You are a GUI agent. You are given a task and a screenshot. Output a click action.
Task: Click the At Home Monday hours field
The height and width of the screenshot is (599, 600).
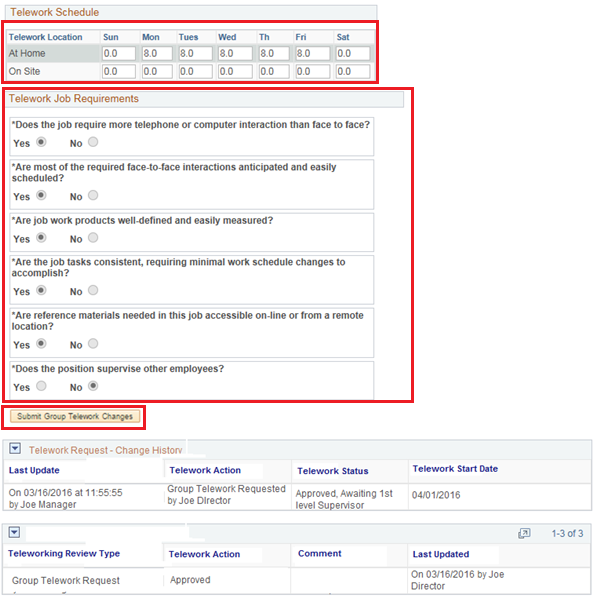pos(157,54)
